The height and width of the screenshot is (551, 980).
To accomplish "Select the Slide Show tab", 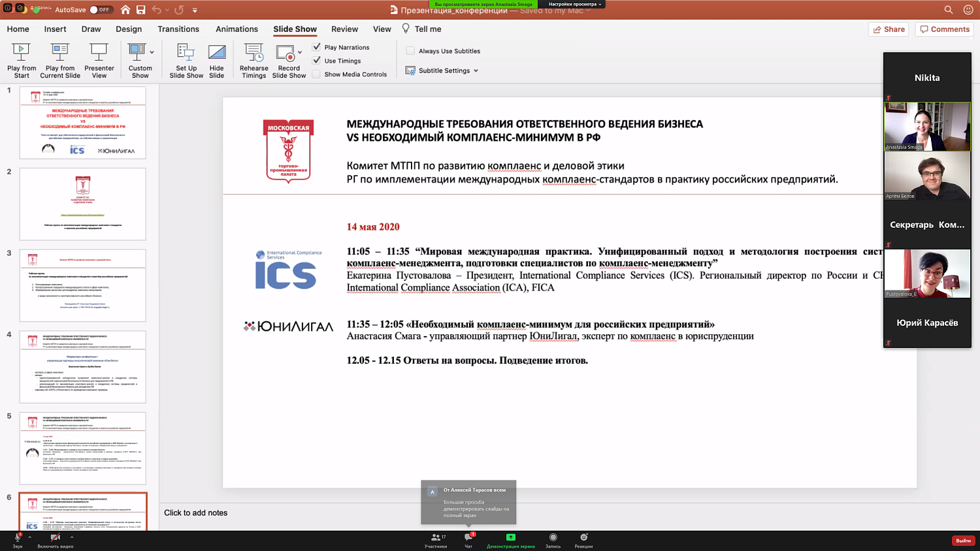I will (x=295, y=29).
